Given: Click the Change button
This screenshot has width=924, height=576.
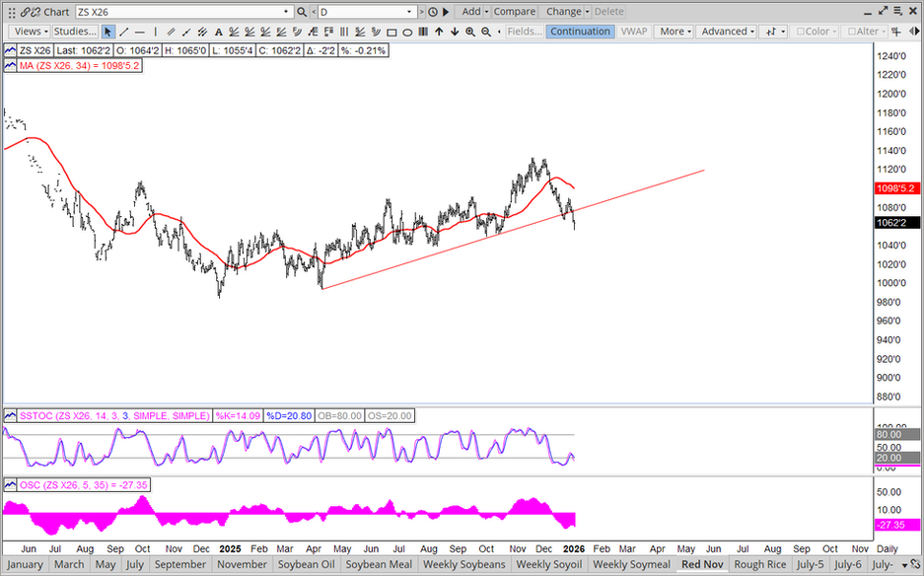Looking at the screenshot, I should click(563, 12).
